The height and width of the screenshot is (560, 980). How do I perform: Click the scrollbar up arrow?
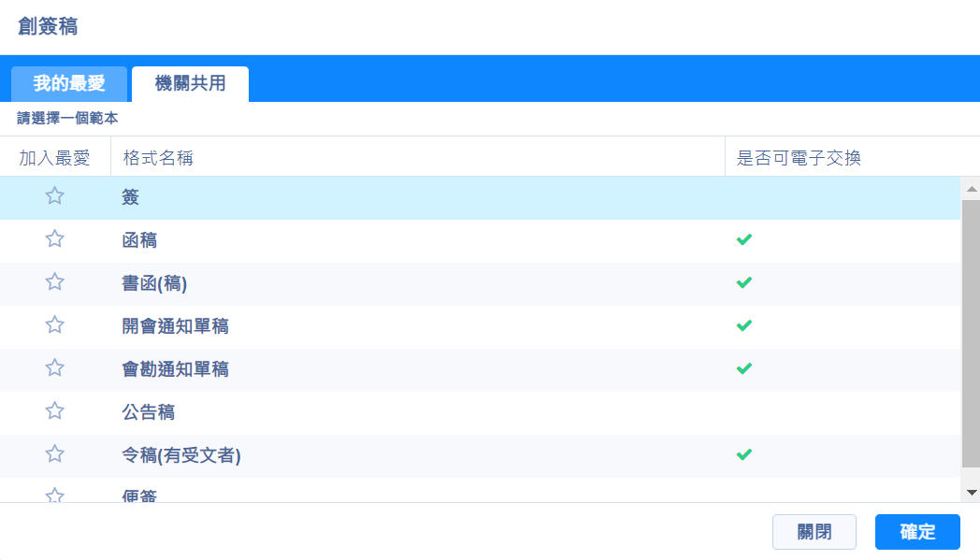[972, 189]
